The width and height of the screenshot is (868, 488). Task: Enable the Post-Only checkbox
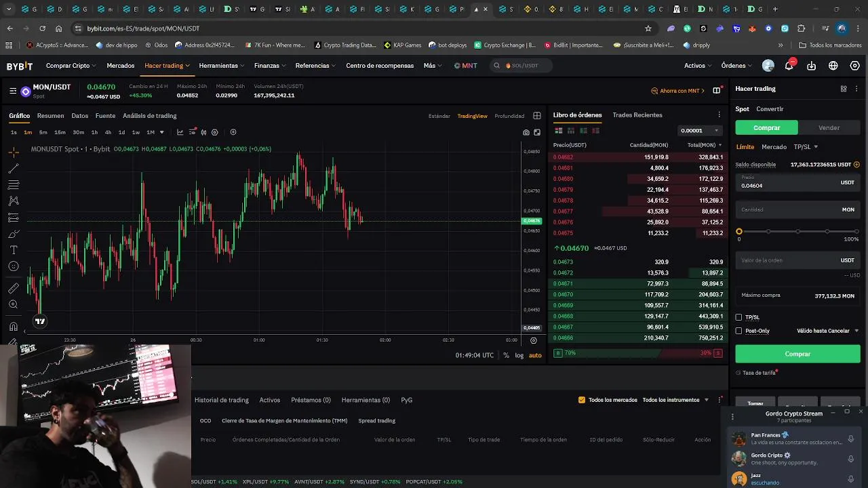click(x=739, y=331)
